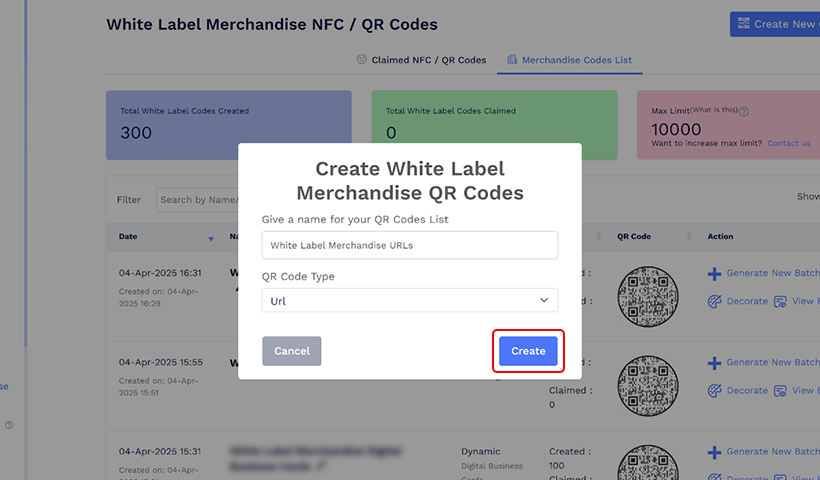Viewport: 820px width, 480px height.
Task: Sort the table by Date column arrow
Action: [x=211, y=238]
